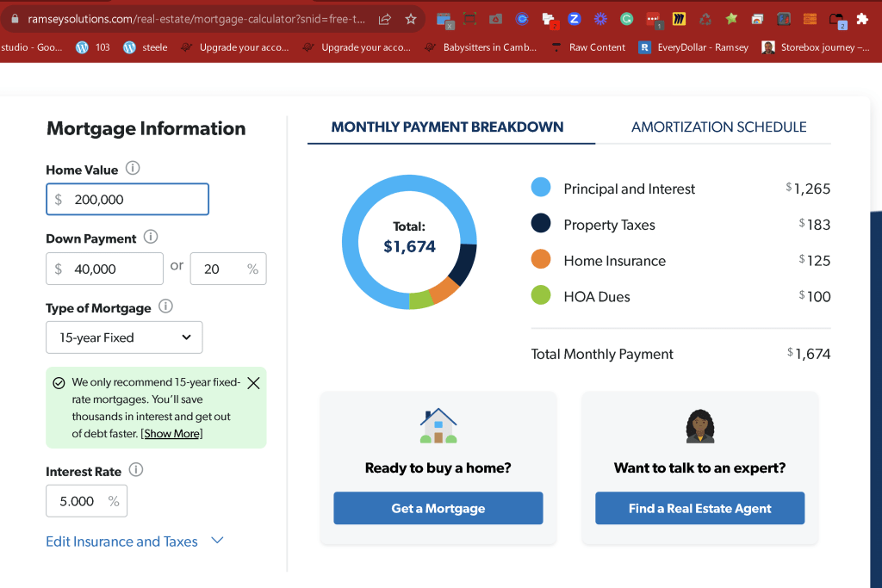Expand Edit Insurance and Taxes section
Screen dimensions: 882x588
pos(134,541)
